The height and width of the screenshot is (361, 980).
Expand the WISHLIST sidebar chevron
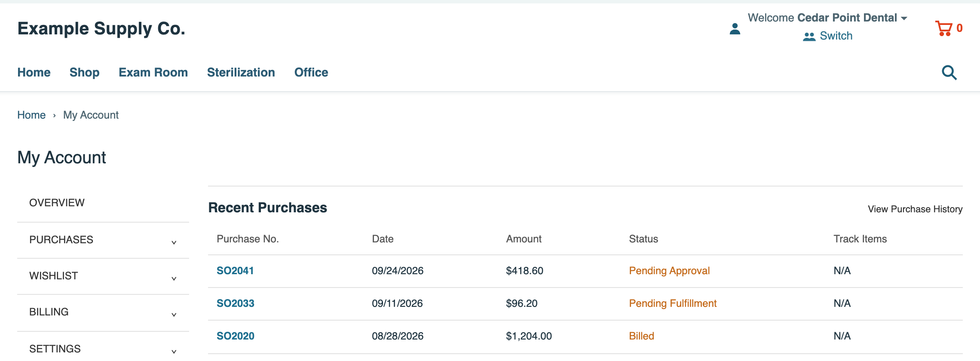tap(174, 279)
